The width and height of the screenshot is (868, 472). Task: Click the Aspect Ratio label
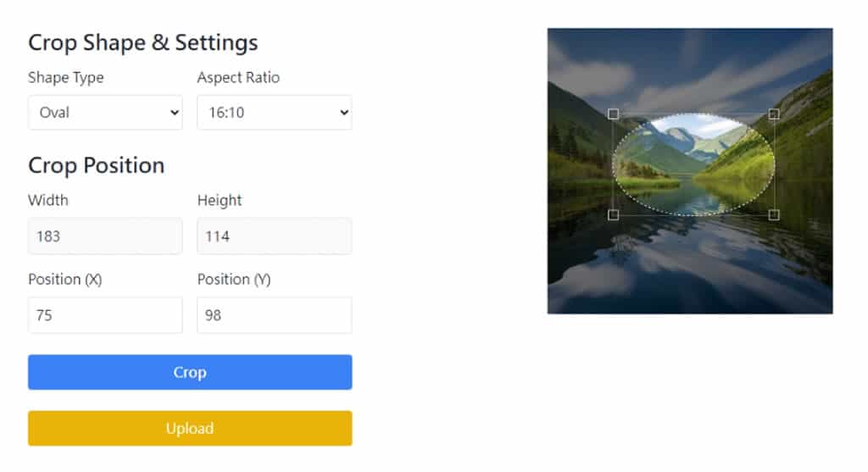click(238, 77)
